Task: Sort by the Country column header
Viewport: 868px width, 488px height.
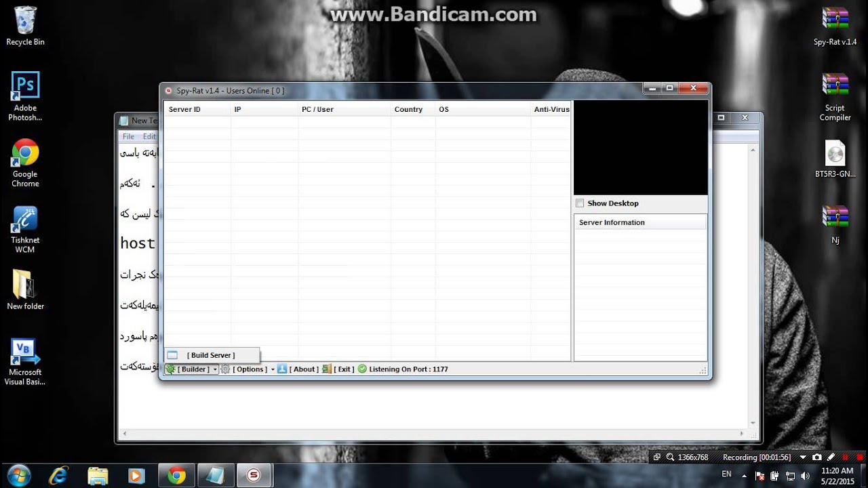Action: click(413, 109)
